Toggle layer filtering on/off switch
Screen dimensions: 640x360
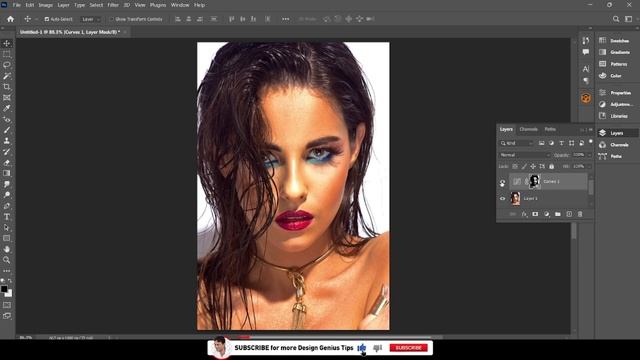coord(591,142)
